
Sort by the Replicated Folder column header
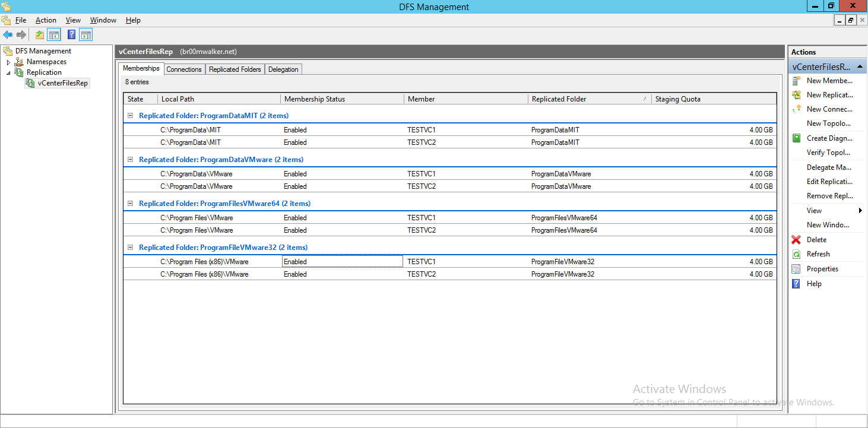pyautogui.click(x=590, y=99)
